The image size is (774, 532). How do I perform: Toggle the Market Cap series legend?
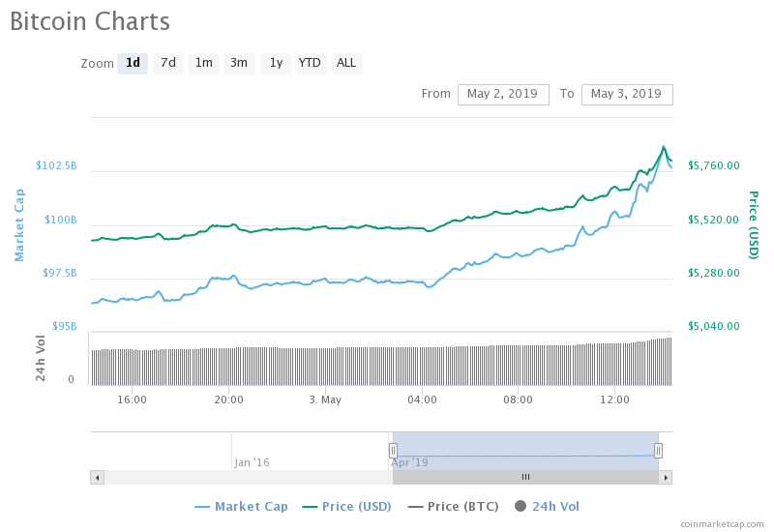[241, 506]
